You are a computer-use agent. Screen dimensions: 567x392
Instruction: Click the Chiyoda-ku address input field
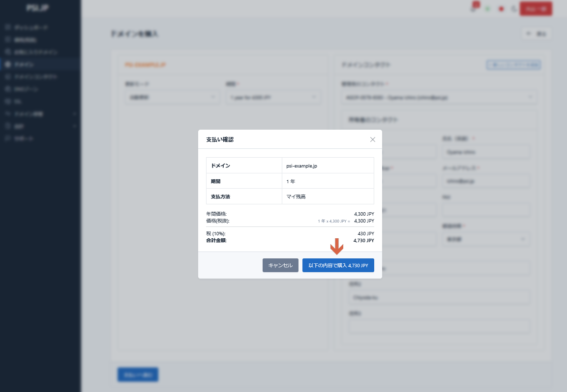point(439,297)
